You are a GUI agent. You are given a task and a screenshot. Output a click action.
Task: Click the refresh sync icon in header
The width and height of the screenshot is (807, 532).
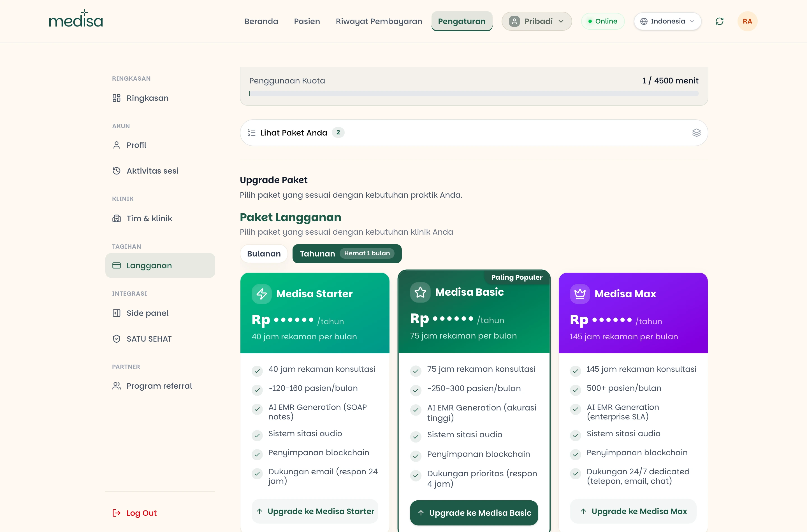719,21
